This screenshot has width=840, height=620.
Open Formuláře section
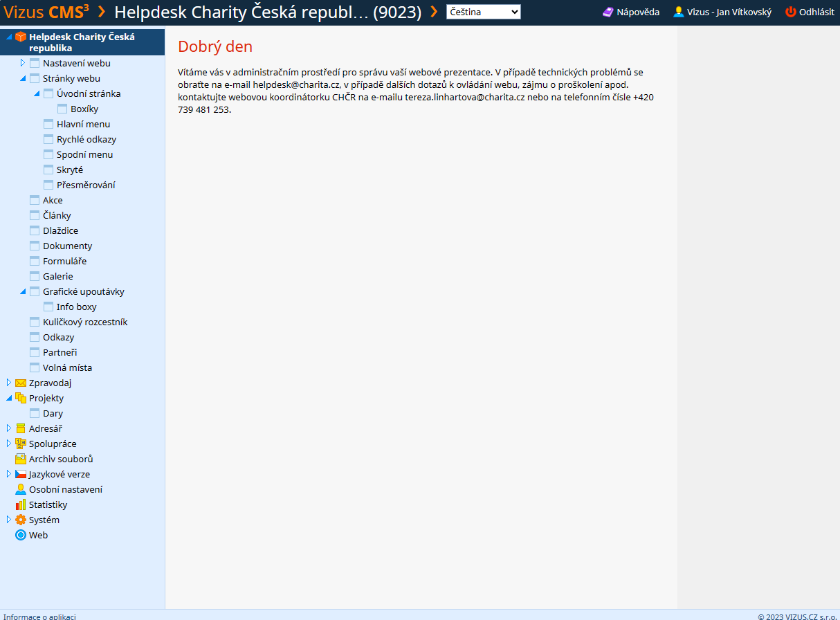[x=64, y=261]
